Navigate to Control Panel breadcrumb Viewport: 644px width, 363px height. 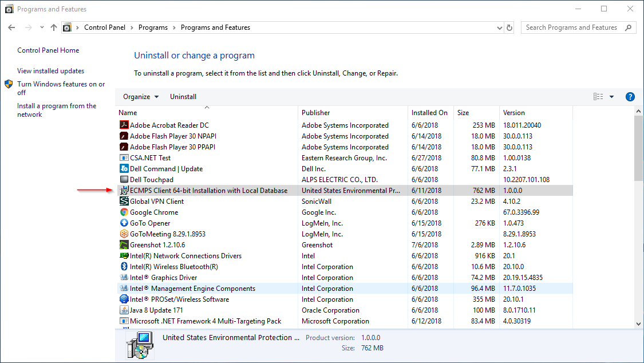click(x=105, y=27)
